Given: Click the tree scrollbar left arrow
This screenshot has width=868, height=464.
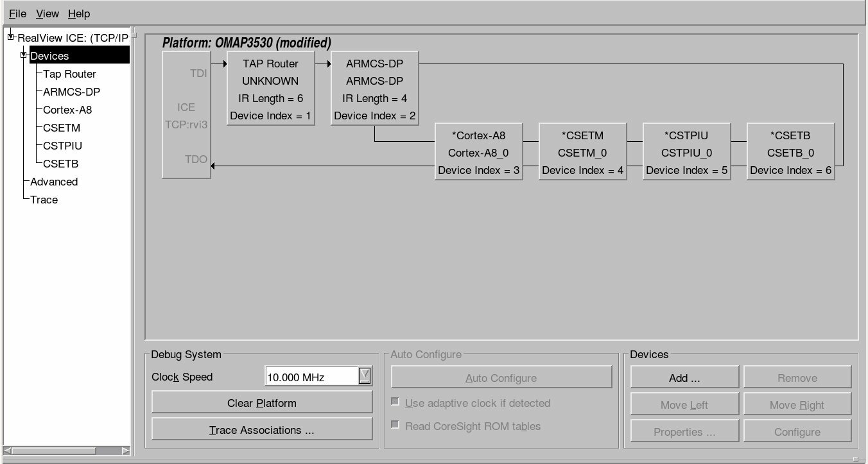Looking at the screenshot, I should click(7, 451).
